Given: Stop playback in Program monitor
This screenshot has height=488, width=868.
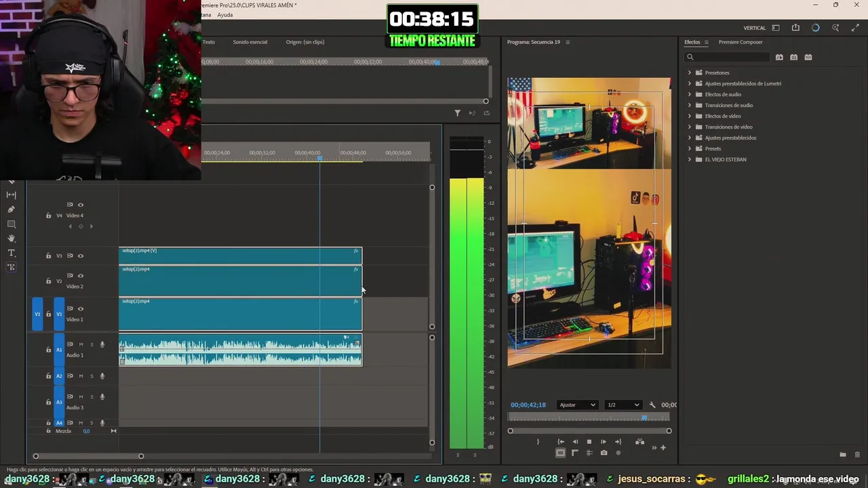Looking at the screenshot, I should [589, 442].
